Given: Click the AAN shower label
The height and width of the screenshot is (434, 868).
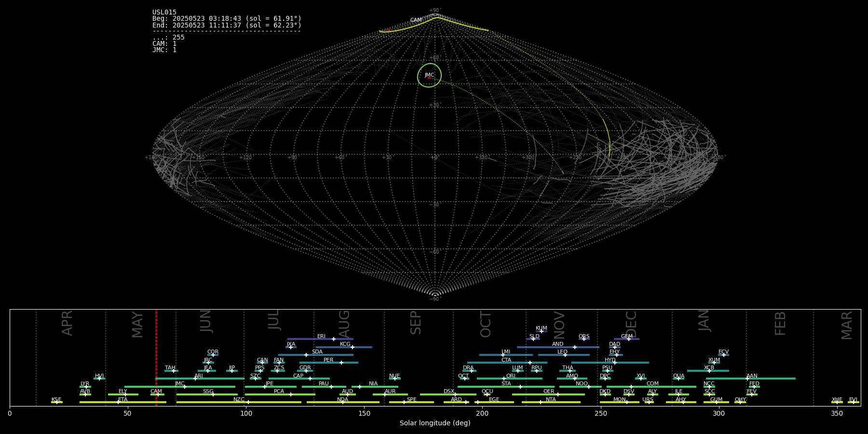Looking at the screenshot, I should point(752,376).
